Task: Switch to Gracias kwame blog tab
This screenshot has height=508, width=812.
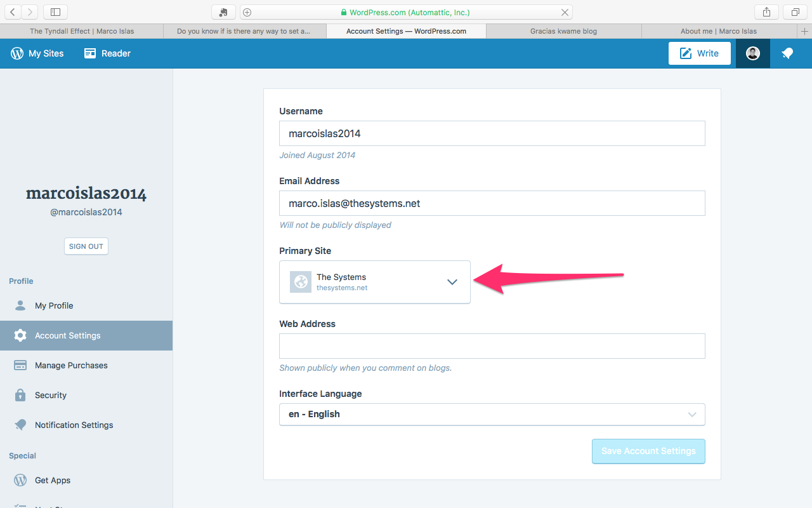Action: click(x=563, y=31)
